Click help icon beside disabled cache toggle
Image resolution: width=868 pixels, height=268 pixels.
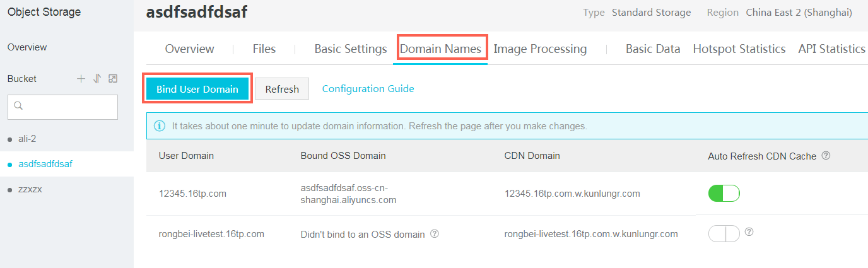click(x=749, y=231)
